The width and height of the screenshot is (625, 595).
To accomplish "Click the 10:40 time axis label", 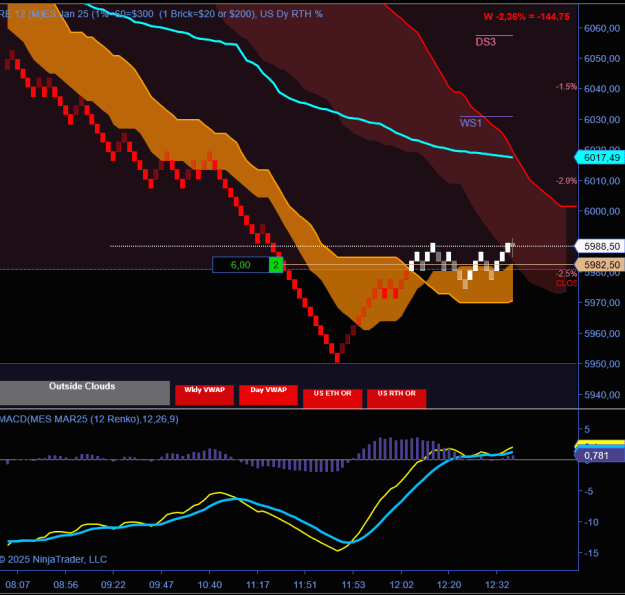I will [x=210, y=585].
